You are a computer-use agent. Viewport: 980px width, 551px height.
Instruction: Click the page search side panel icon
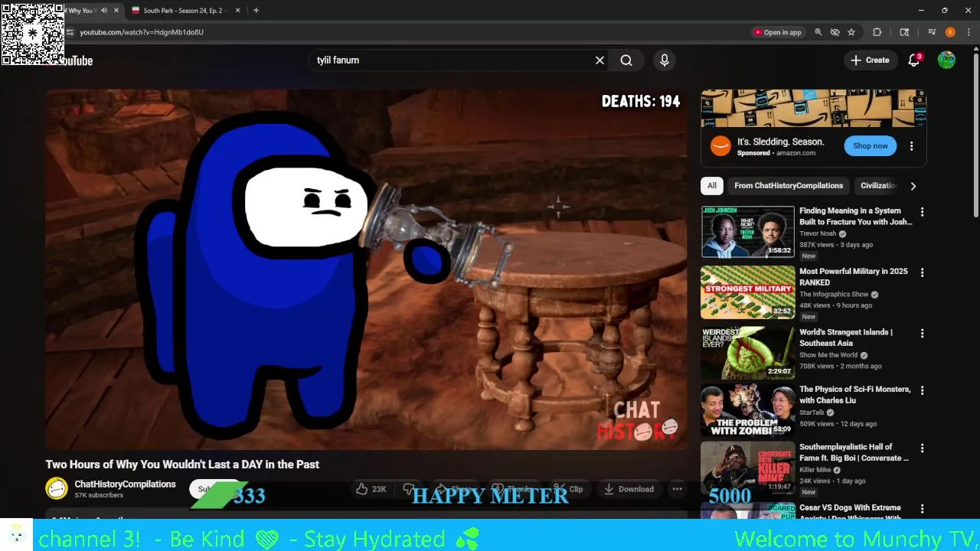(904, 32)
